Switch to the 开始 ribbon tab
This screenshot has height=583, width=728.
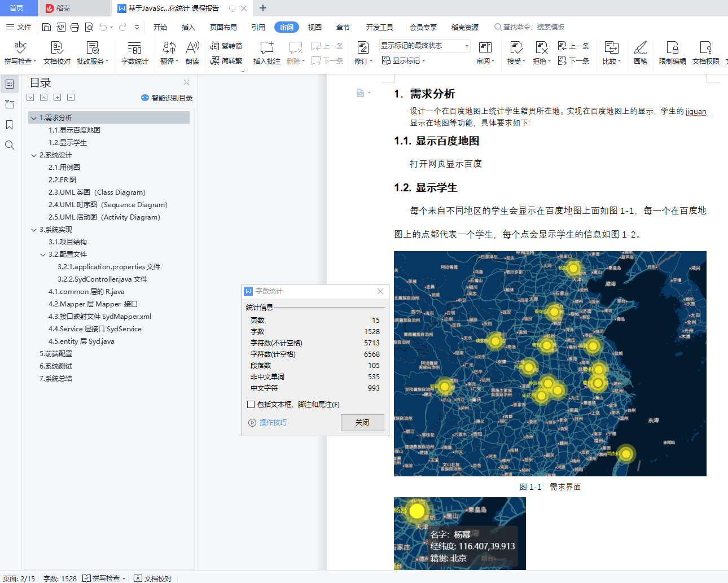coord(160,27)
